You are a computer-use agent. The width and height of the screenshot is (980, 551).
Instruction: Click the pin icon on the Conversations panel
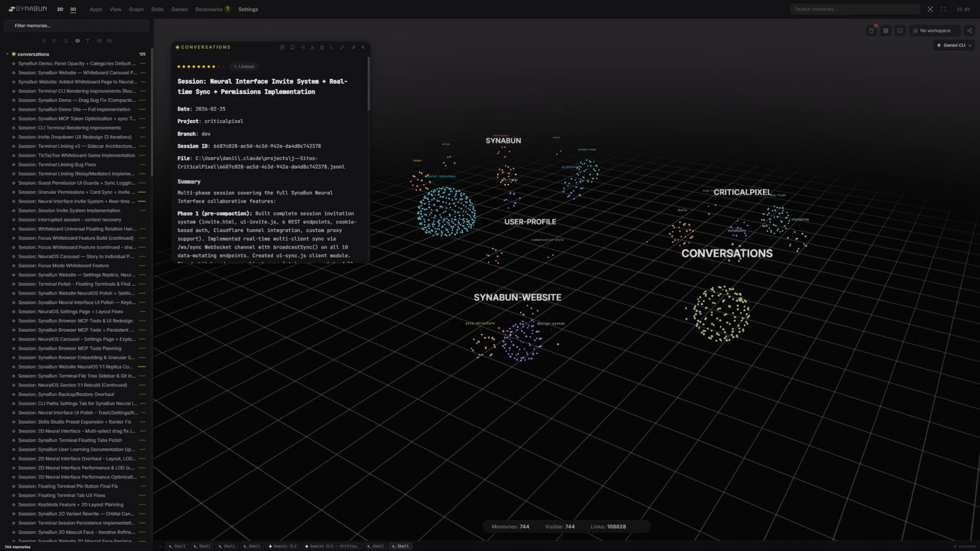[x=353, y=47]
